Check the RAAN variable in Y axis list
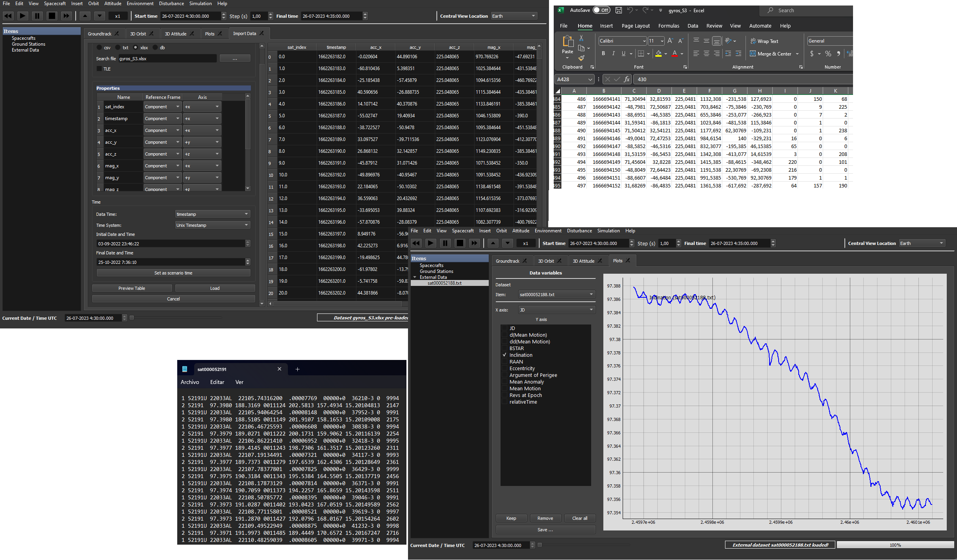 coord(504,362)
